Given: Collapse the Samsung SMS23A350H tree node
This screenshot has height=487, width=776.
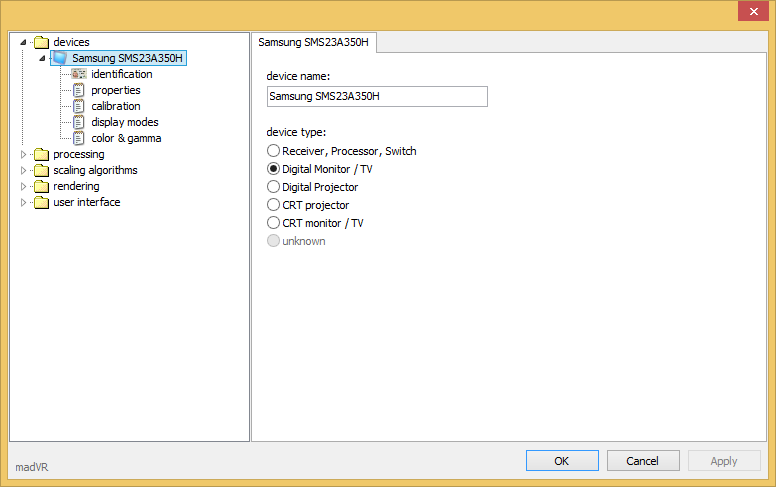Looking at the screenshot, I should (42, 58).
